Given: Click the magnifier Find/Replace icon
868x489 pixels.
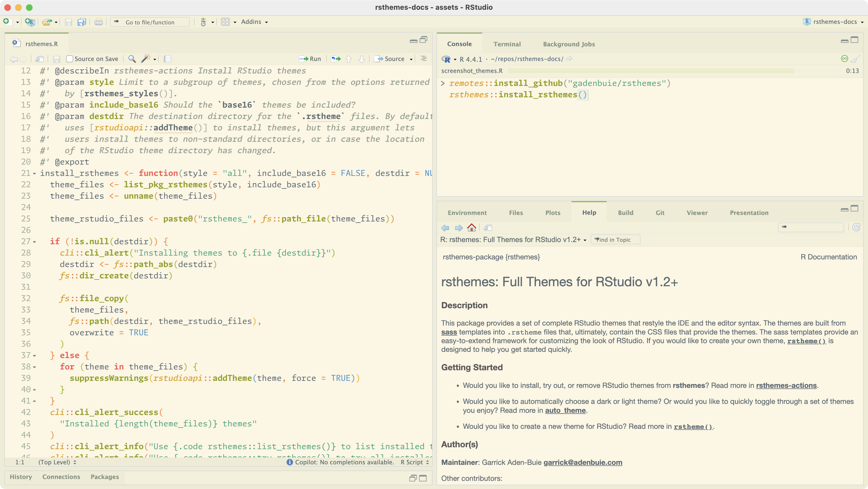Looking at the screenshot, I should tap(132, 59).
